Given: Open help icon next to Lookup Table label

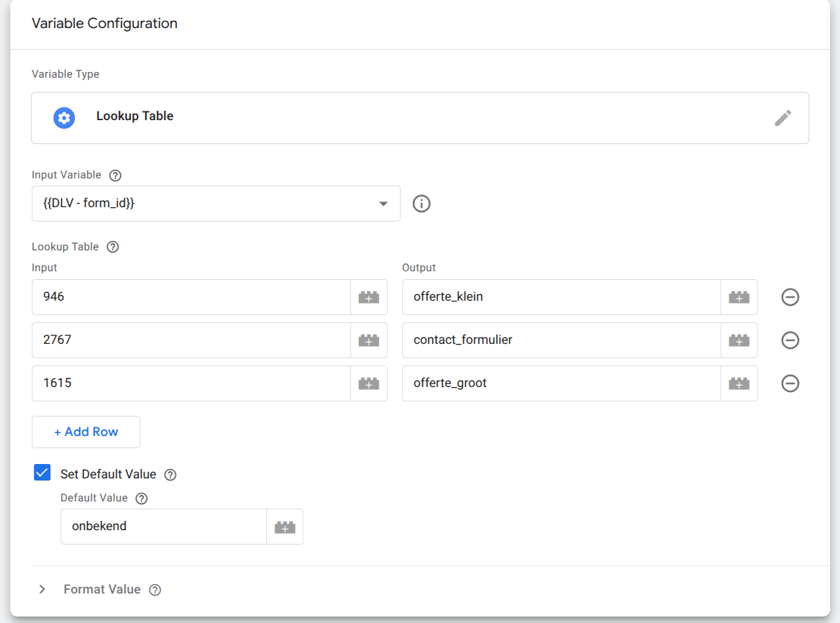Looking at the screenshot, I should tap(112, 247).
